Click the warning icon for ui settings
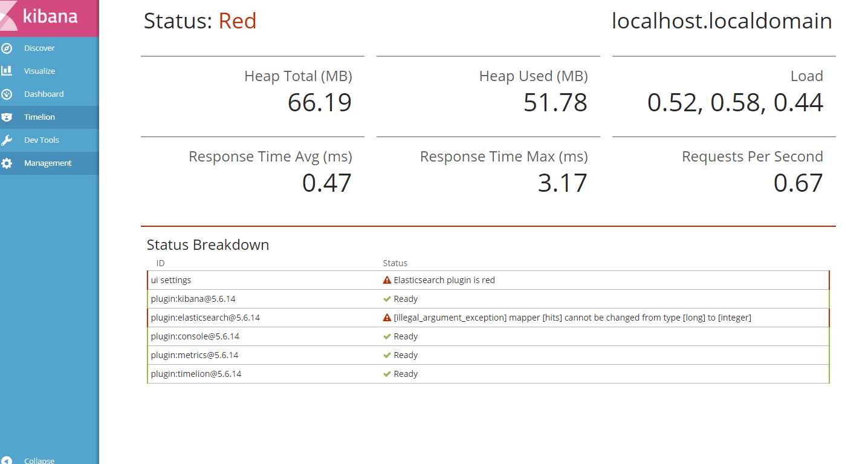The width and height of the screenshot is (868, 464). pyautogui.click(x=387, y=280)
